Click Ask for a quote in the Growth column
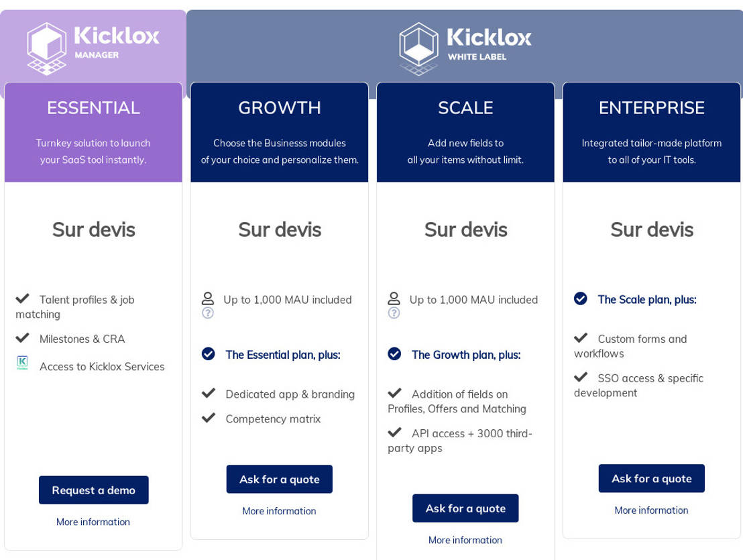This screenshot has width=743, height=560. pyautogui.click(x=279, y=479)
